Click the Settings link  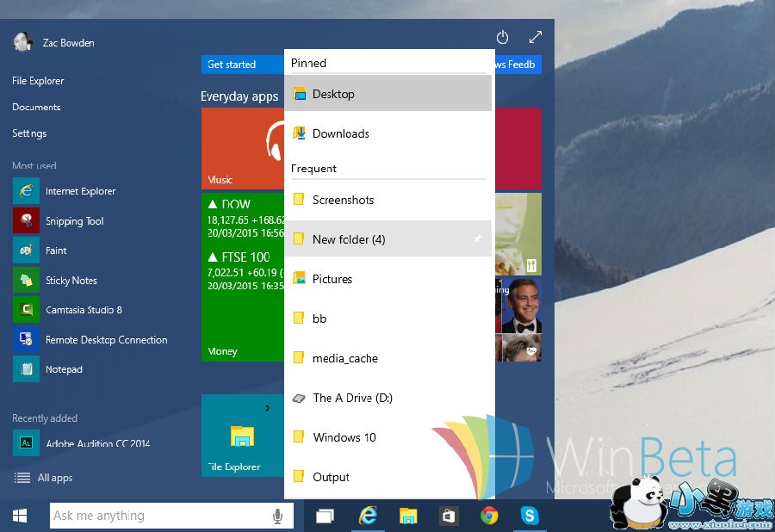point(29,133)
